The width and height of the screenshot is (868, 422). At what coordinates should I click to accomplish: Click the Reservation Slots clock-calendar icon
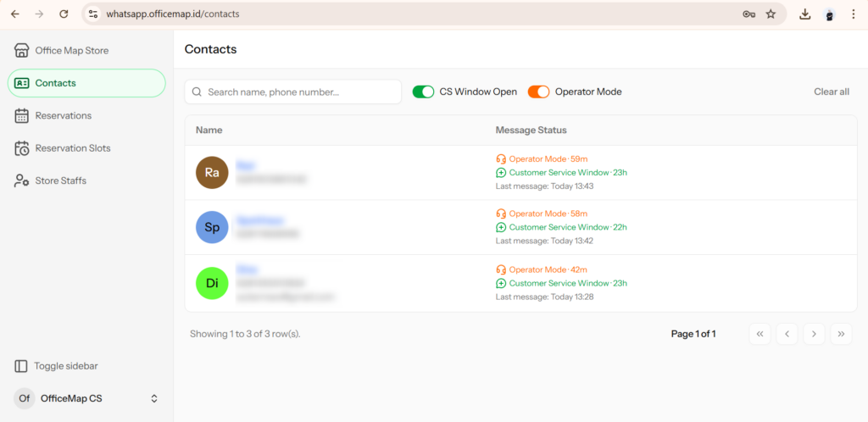click(x=21, y=148)
